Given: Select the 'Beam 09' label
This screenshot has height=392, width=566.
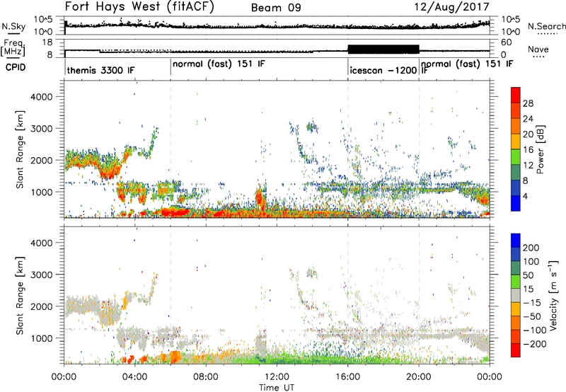Looking at the screenshot, I should coord(276,8).
